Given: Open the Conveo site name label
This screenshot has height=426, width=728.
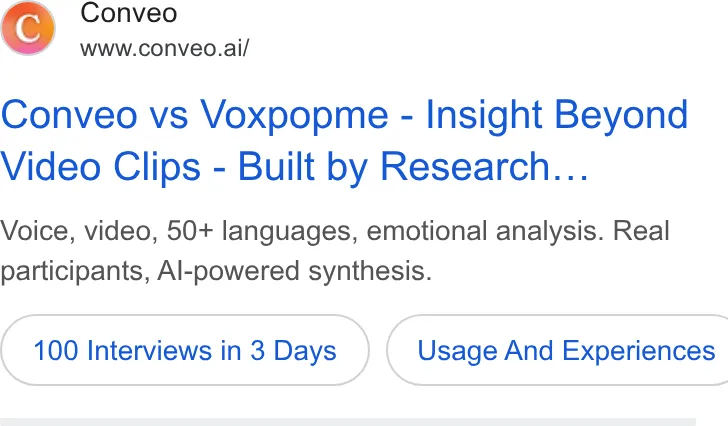Looking at the screenshot, I should (x=129, y=13).
